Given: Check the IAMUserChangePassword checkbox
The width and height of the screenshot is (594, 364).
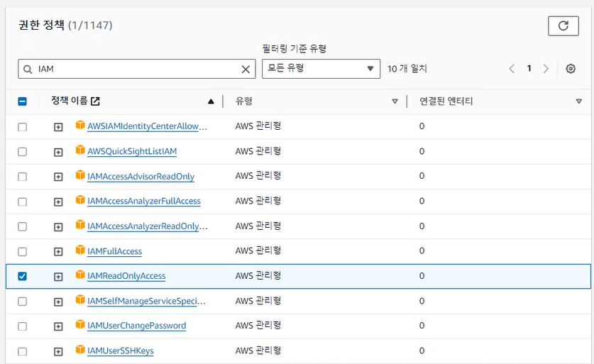Looking at the screenshot, I should pos(22,326).
